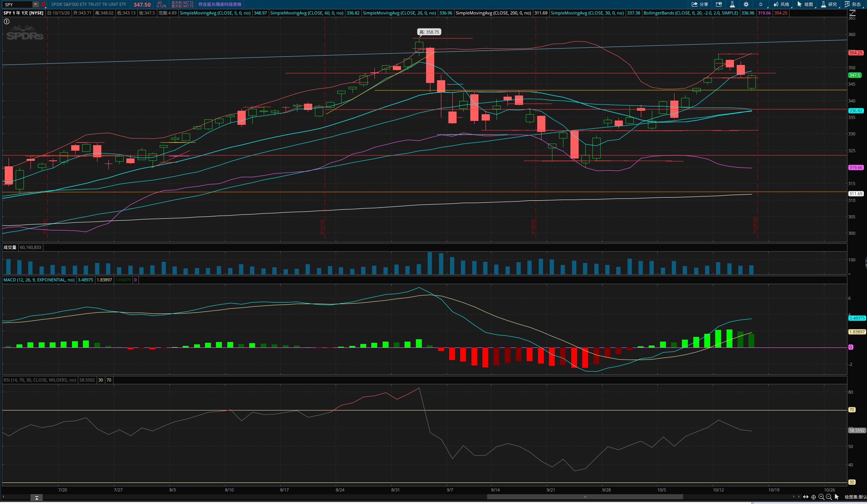Image resolution: width=867 pixels, height=504 pixels.
Task: Open the D timeframe dropdown
Action: [x=761, y=4]
